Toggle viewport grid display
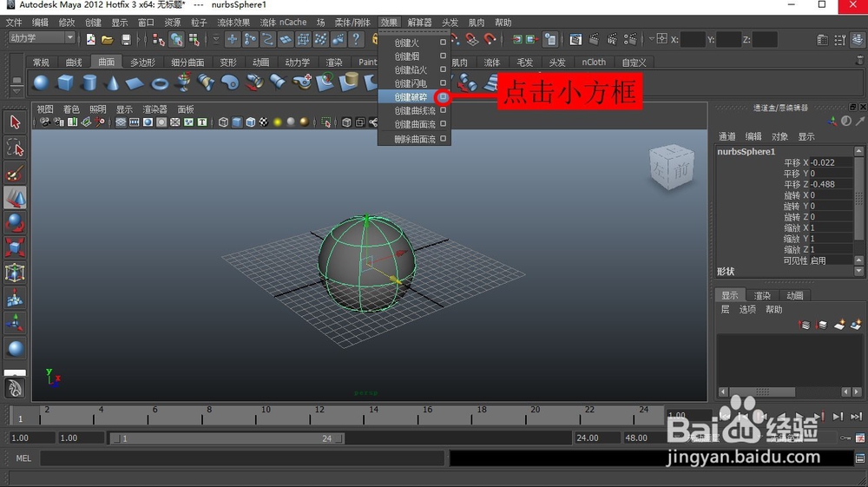The image size is (868, 487). click(121, 122)
